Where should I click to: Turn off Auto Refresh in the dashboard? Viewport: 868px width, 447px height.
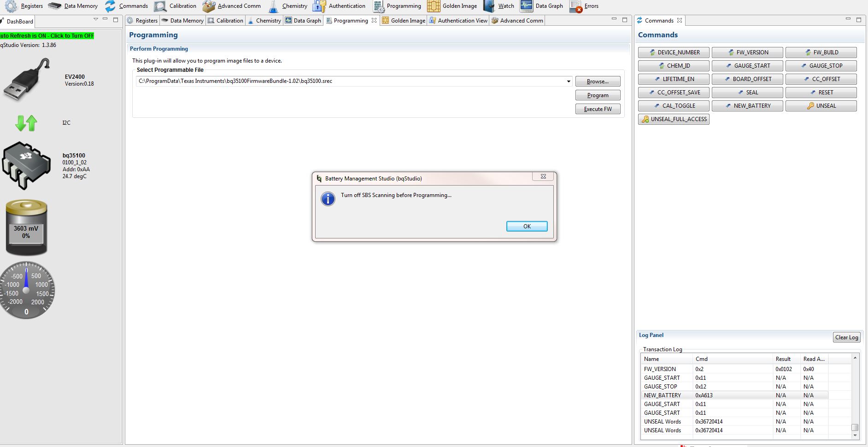coord(47,35)
